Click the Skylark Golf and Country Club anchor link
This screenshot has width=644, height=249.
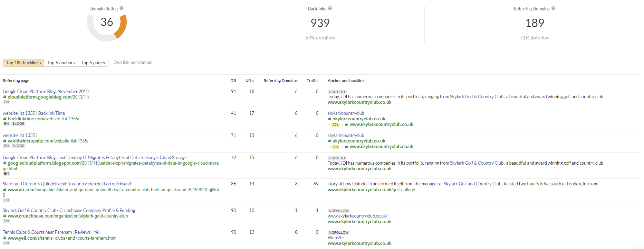click(x=472, y=184)
